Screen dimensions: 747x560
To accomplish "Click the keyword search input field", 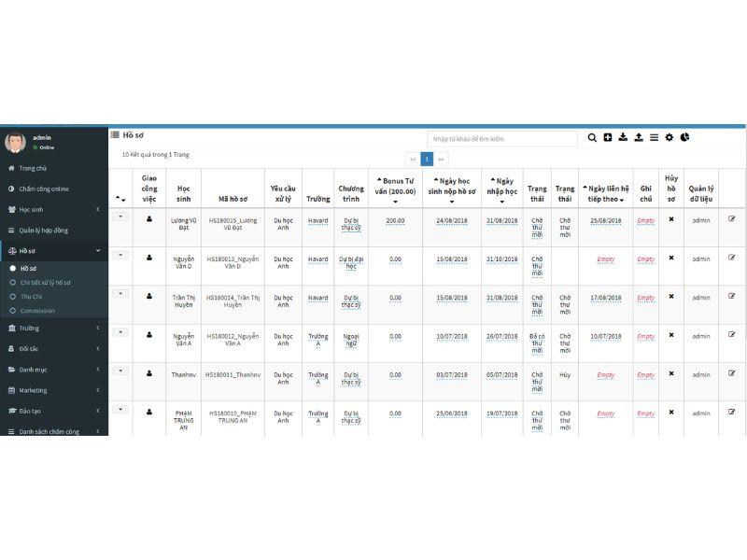I will tap(502, 139).
